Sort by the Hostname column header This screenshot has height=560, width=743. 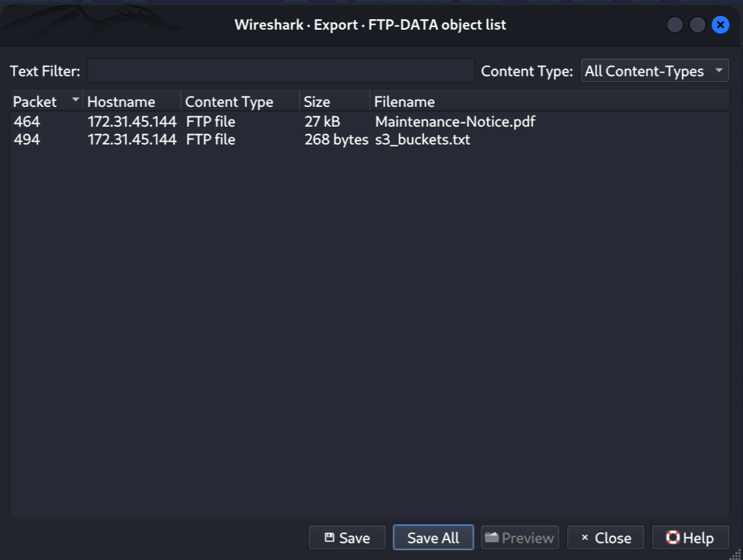(x=132, y=102)
